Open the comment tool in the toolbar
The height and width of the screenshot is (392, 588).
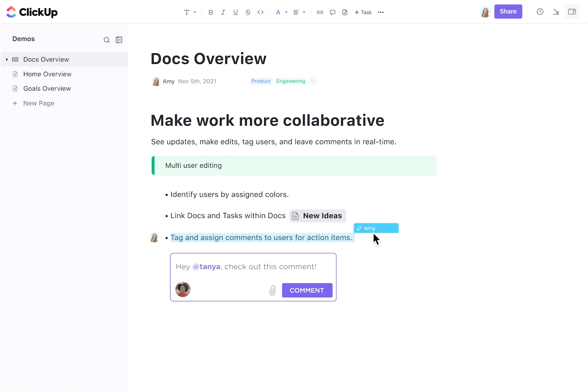tap(332, 12)
